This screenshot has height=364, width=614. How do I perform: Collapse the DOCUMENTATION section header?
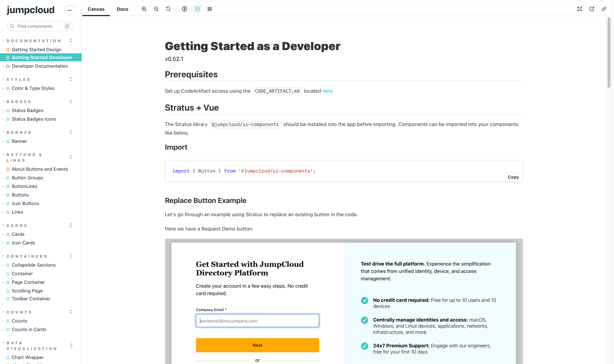click(34, 41)
